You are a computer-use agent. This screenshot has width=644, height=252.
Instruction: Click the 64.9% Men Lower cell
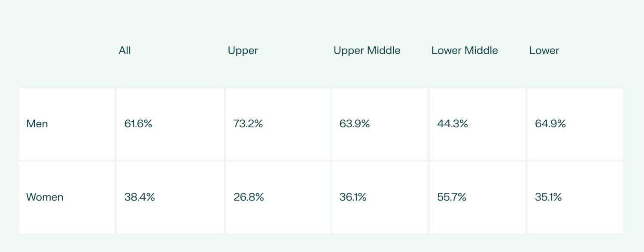click(x=550, y=124)
